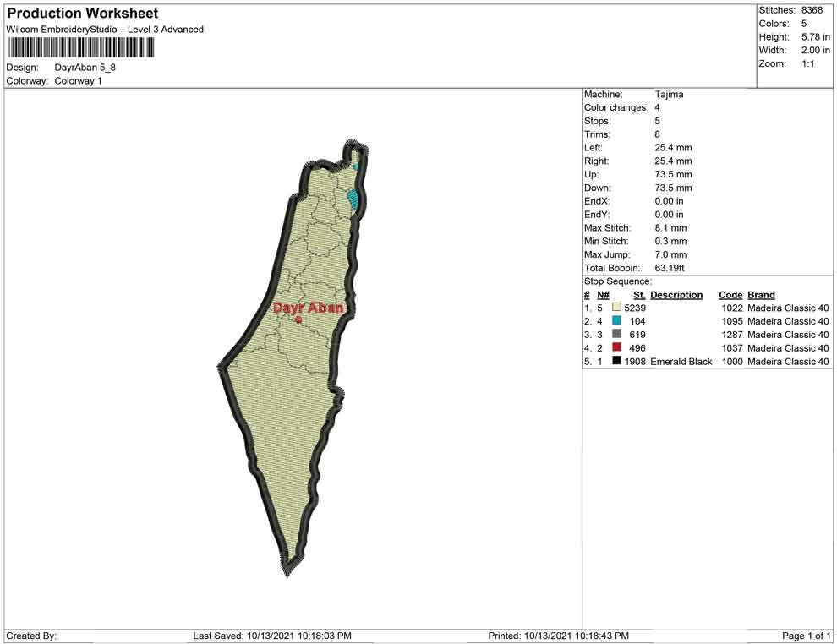Click the Height value '5.78 in'

[x=816, y=37]
